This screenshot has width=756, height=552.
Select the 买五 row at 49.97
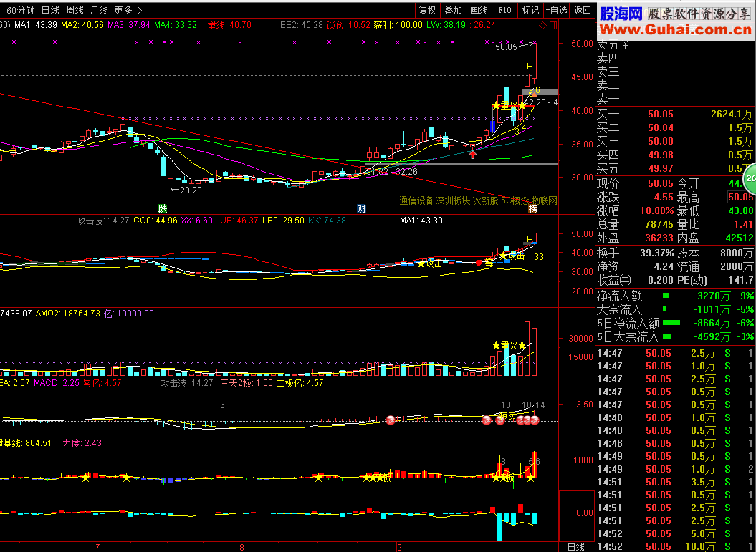tap(675, 168)
